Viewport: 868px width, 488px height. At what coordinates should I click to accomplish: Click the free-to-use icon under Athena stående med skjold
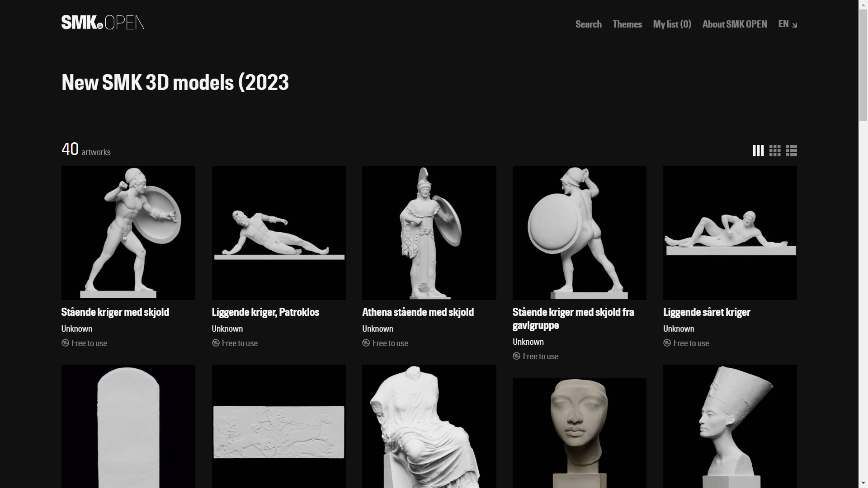[x=366, y=343]
